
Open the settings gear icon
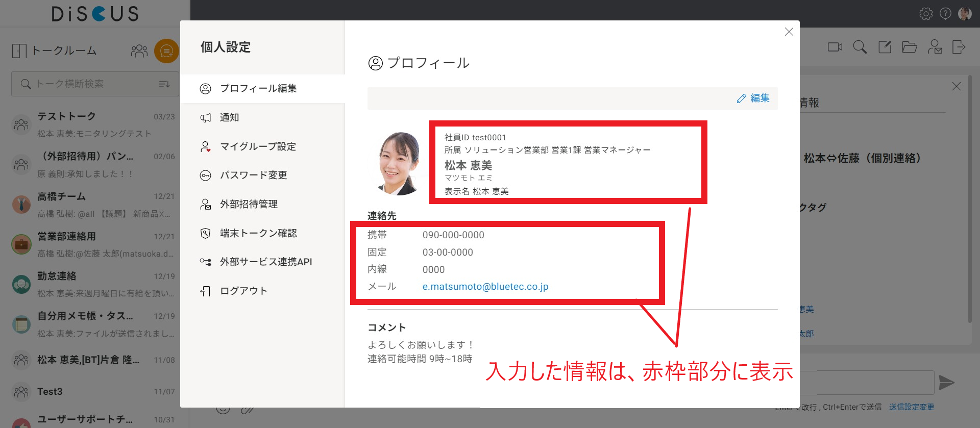tap(926, 14)
